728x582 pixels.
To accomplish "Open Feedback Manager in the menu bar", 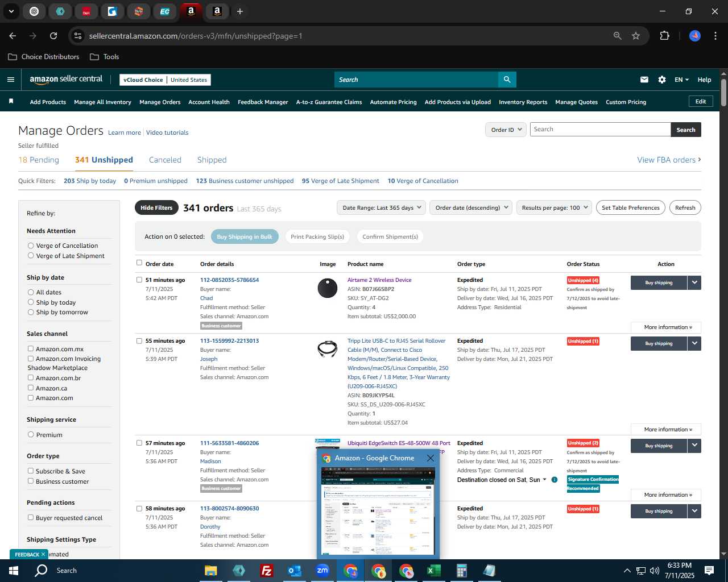I will [263, 102].
